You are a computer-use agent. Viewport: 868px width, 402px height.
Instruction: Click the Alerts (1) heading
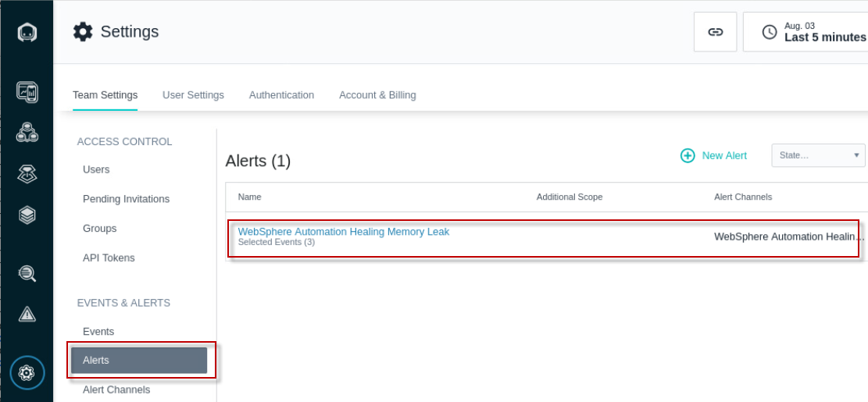click(x=258, y=161)
